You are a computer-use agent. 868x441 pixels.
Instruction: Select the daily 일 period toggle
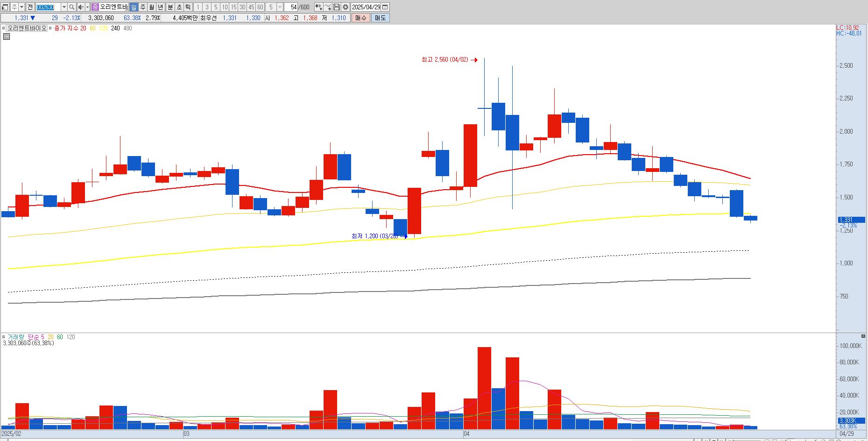point(134,7)
